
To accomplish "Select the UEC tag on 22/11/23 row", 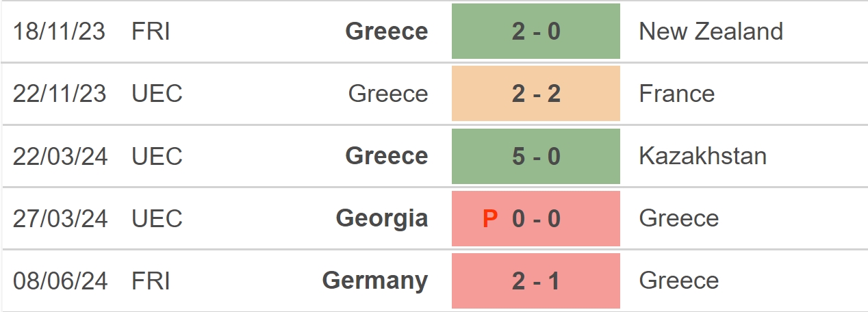I will pos(157,94).
